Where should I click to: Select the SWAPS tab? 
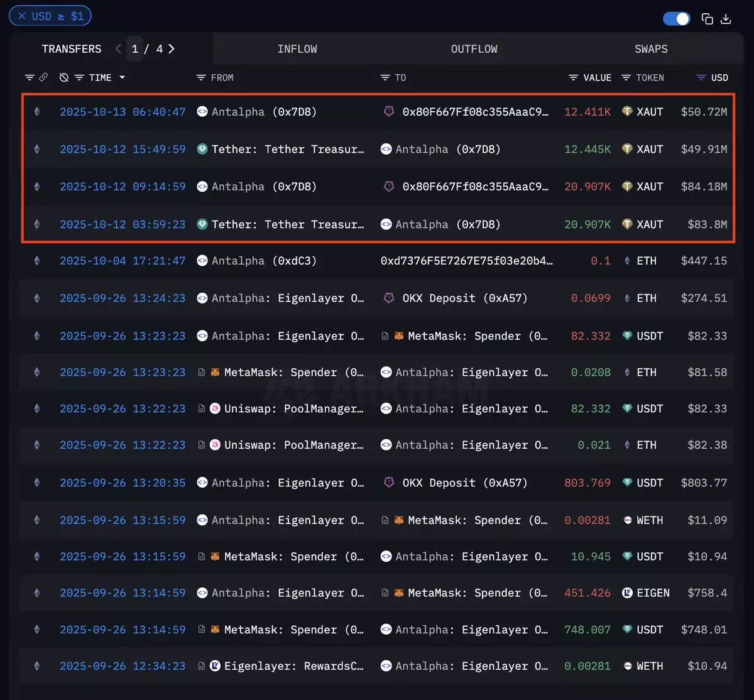click(651, 49)
